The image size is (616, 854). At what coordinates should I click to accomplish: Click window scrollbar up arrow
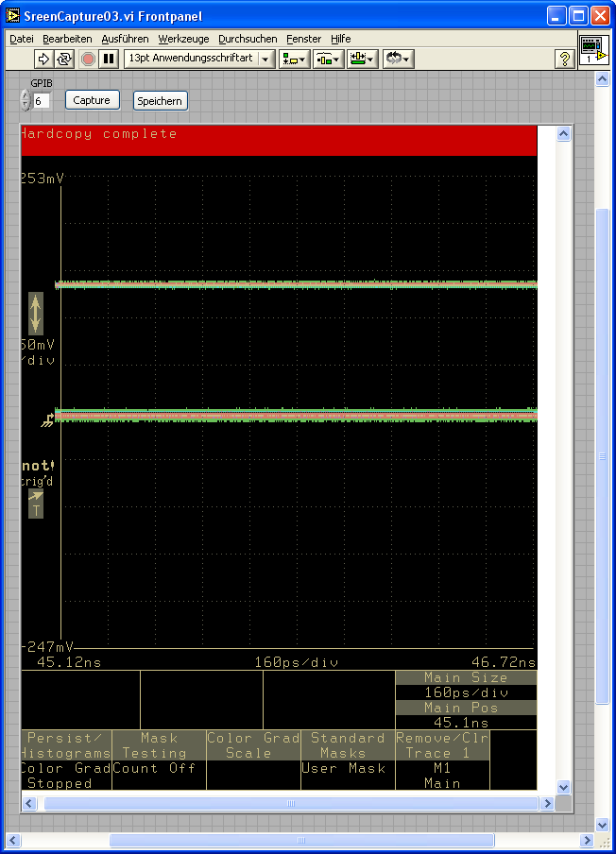point(602,79)
